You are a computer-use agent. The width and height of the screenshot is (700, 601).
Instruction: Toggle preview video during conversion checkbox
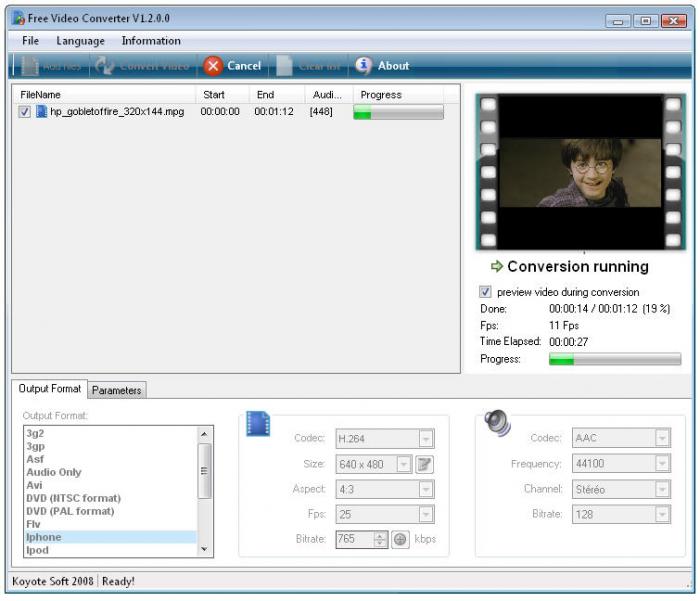tap(486, 292)
